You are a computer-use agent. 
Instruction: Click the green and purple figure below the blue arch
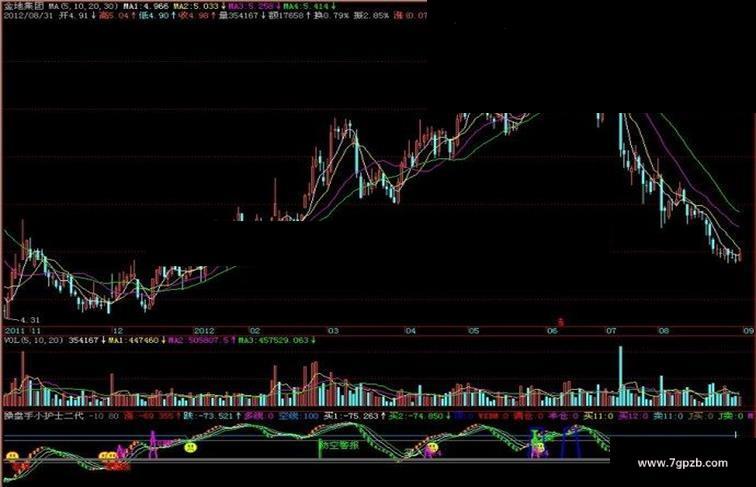click(x=538, y=445)
